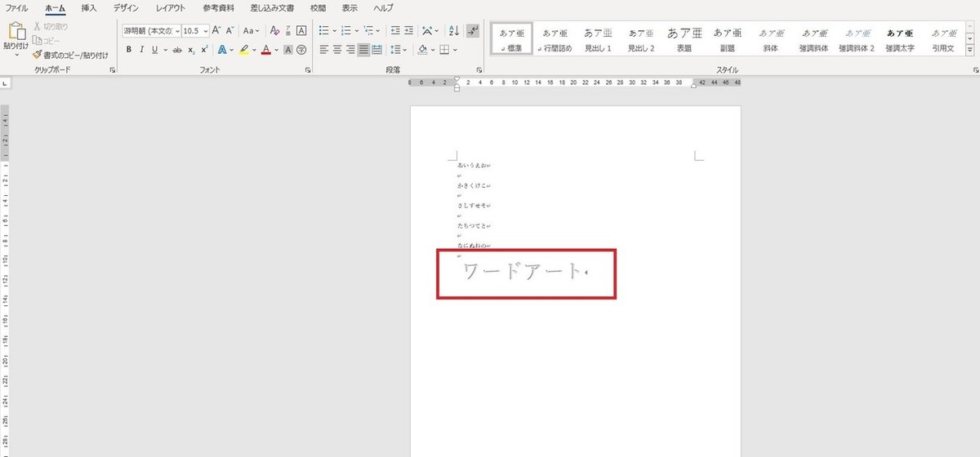
Task: Toggle bold formatting
Action: pos(129,50)
